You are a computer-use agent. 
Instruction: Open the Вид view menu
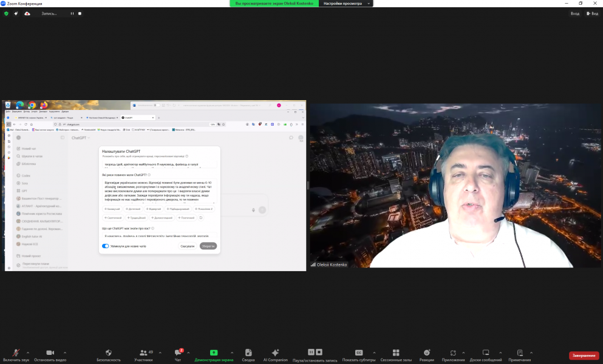(x=591, y=13)
